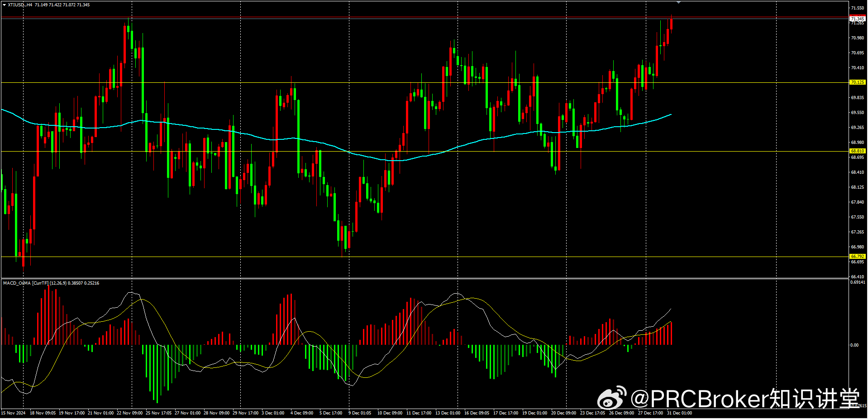Click the 31 Dec 01:00 time label
The width and height of the screenshot is (868, 419).
[x=679, y=413]
